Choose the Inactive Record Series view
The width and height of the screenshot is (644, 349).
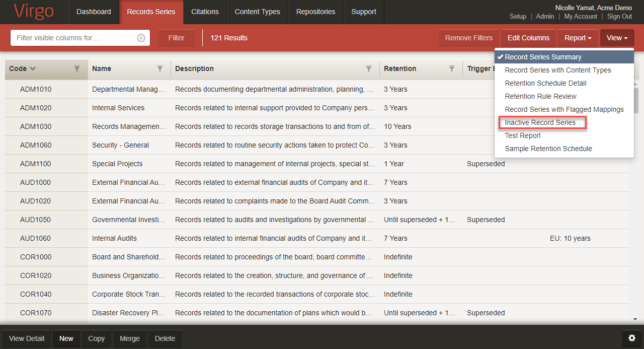click(540, 122)
